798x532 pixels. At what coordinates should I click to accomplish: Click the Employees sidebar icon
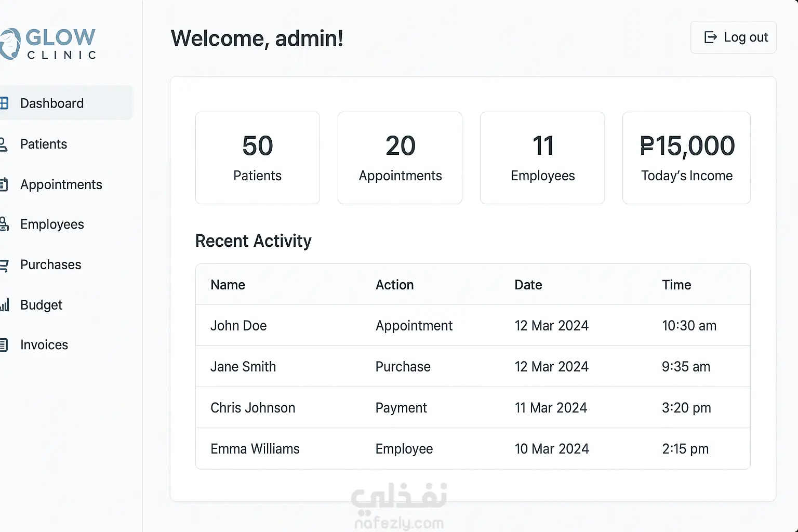coord(4,224)
